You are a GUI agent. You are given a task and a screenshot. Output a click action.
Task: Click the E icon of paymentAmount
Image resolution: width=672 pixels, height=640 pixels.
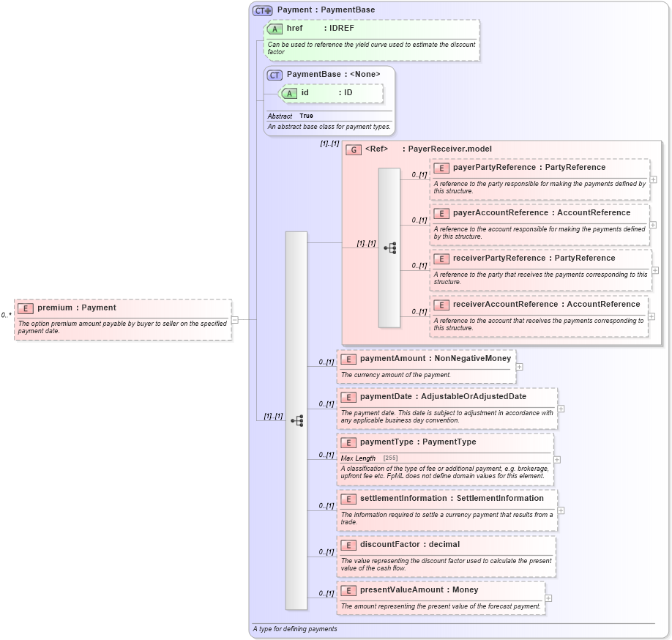tap(348, 360)
